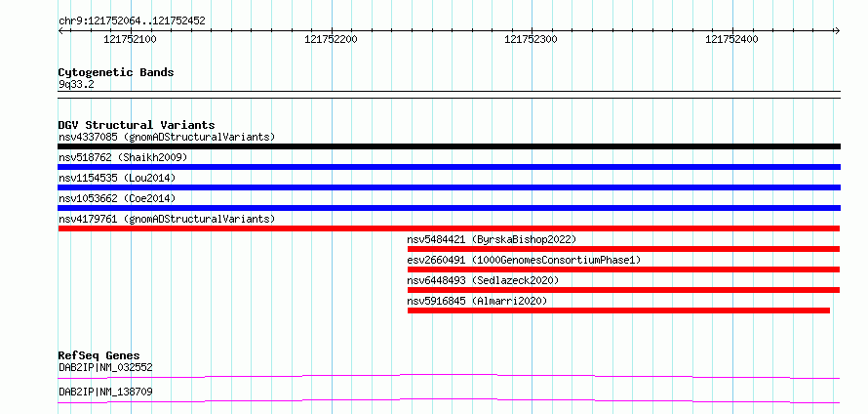Image resolution: width=868 pixels, height=414 pixels.
Task: Click the right arrow of the ruler
Action: (837, 30)
